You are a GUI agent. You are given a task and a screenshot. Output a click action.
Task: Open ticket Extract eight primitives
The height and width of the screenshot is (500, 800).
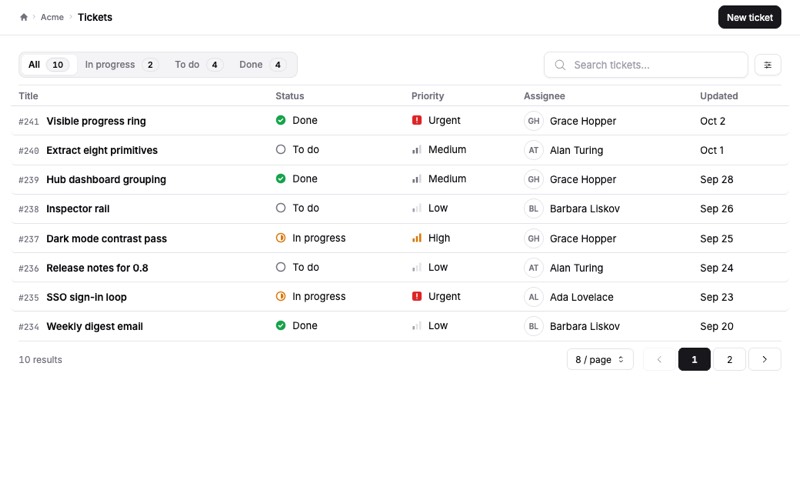tap(102, 150)
